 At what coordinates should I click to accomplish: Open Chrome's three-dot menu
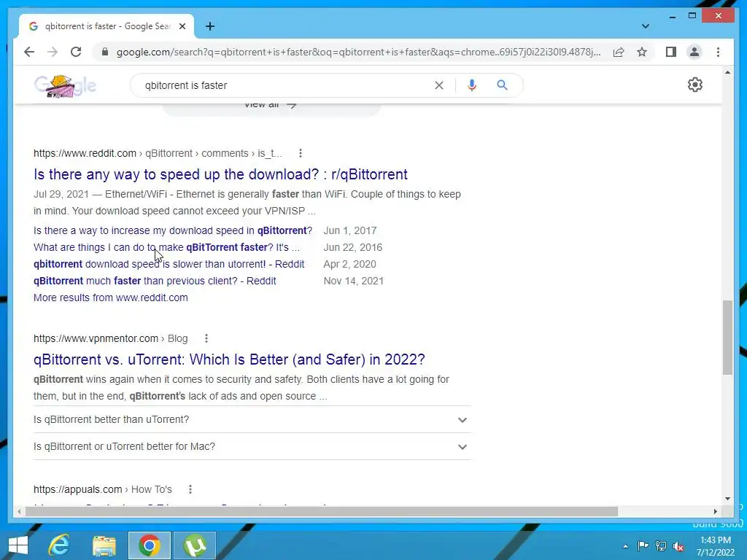718,52
